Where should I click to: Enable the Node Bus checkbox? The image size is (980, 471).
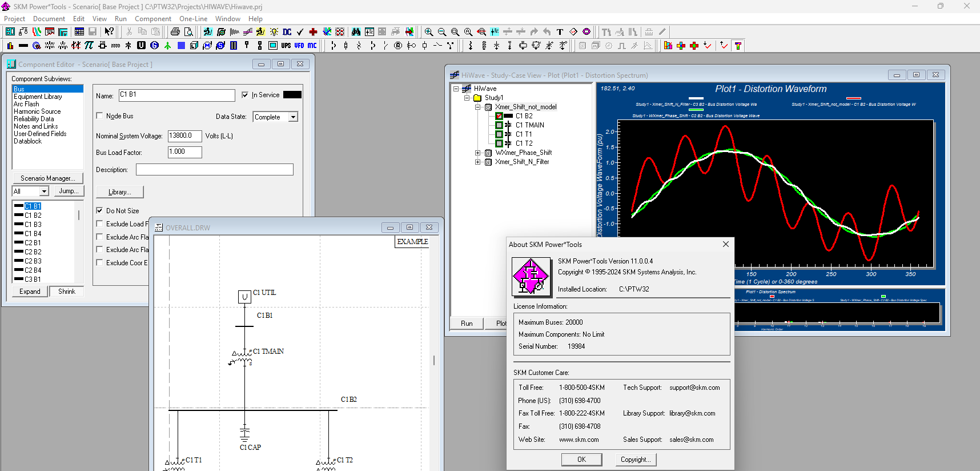(x=99, y=115)
